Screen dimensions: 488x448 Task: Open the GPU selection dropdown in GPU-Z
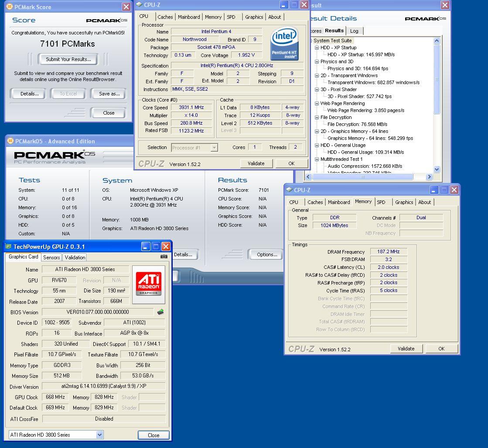tap(99, 435)
